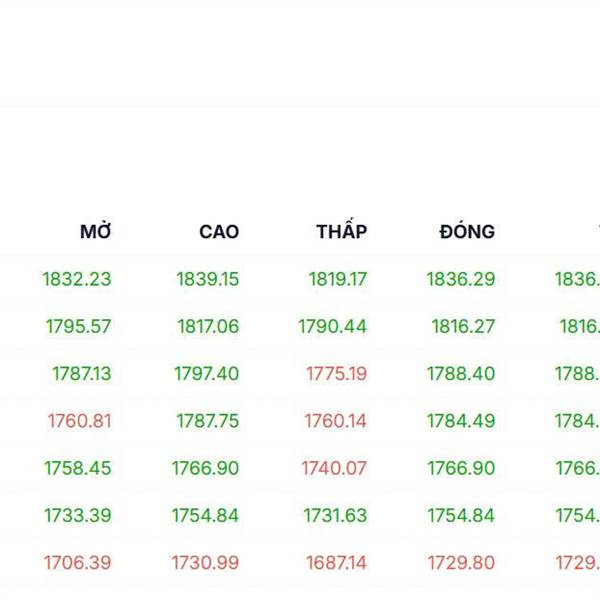Click the low value 1819.17
The height and width of the screenshot is (600, 600).
pos(337,279)
